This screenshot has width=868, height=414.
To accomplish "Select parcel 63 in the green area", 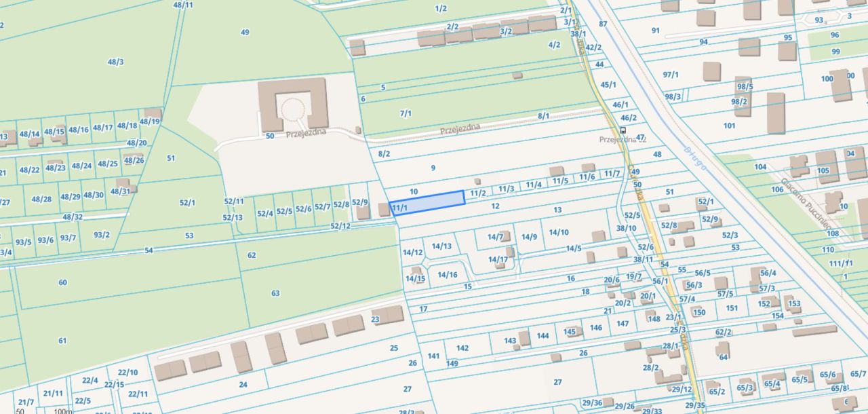I will point(275,293).
